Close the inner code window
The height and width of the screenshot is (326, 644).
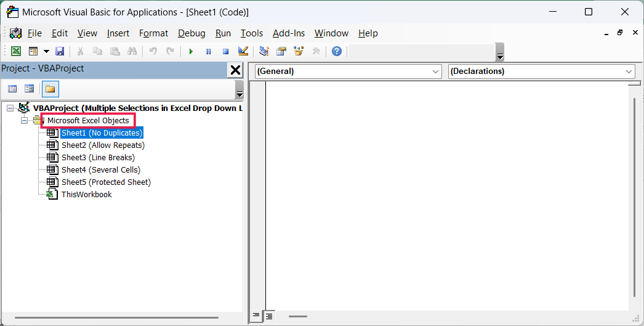[x=635, y=33]
